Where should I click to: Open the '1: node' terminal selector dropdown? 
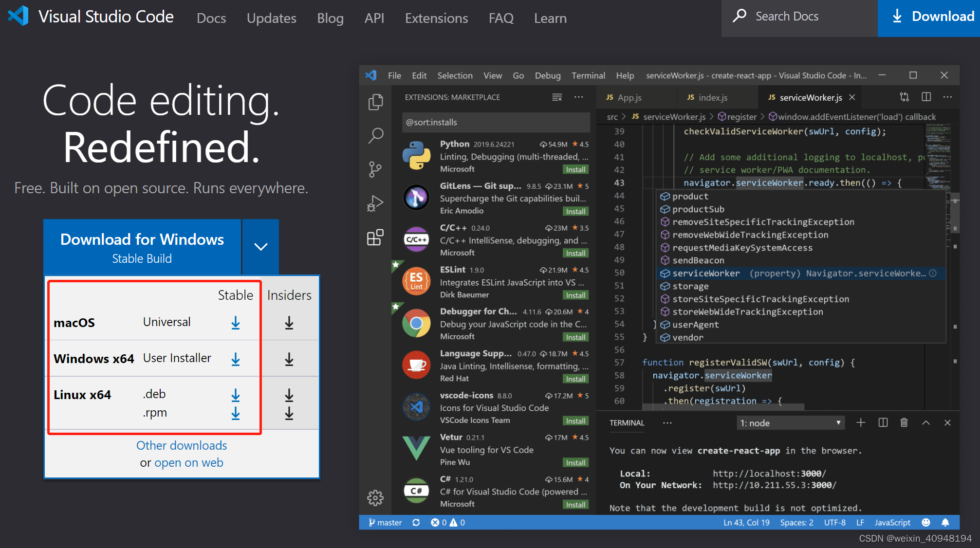791,423
